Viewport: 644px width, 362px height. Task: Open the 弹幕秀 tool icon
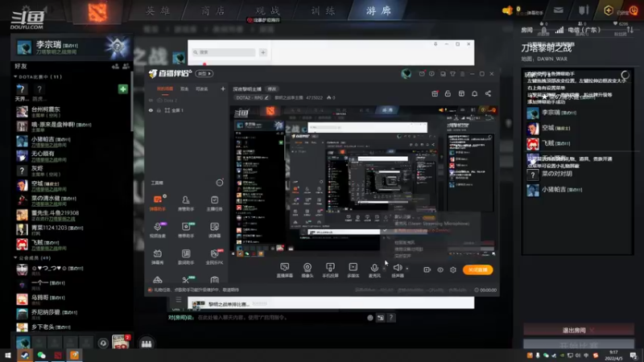157,257
